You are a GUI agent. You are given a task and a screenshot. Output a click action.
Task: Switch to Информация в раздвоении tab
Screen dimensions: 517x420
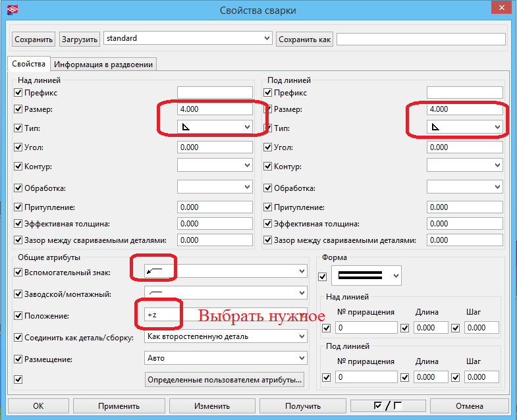[x=104, y=64]
